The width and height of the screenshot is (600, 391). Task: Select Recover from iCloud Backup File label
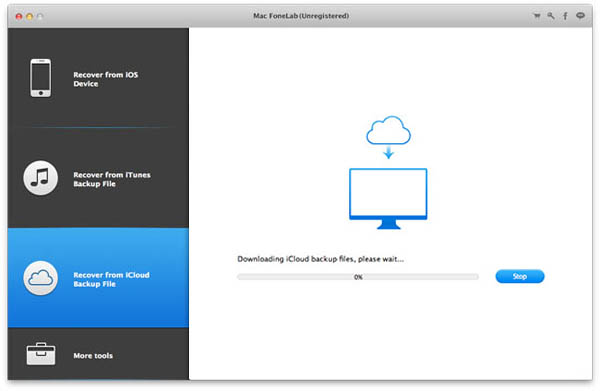(111, 280)
